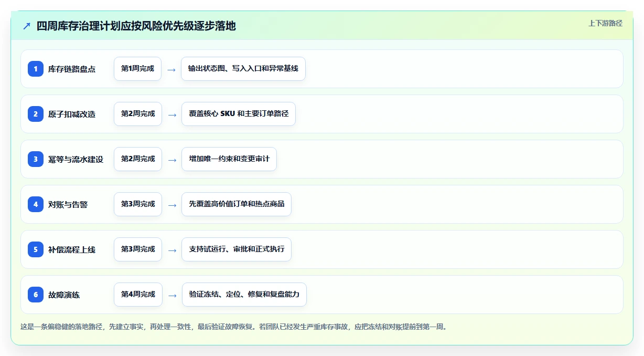
Task: Click 第2周完成 chip for 原子扣减改造
Action: (138, 114)
